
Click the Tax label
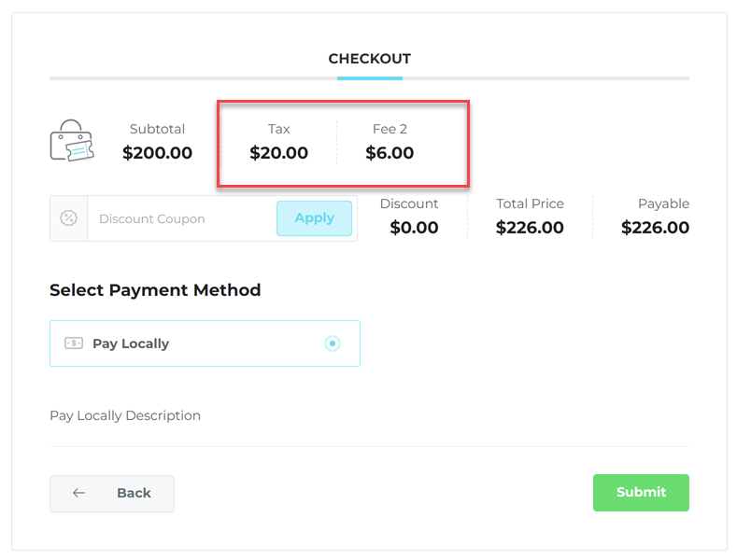point(278,129)
